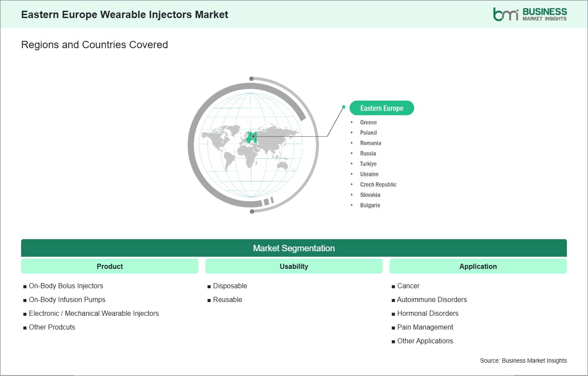
Task: Click the Business Market Insights logo
Action: coord(530,14)
